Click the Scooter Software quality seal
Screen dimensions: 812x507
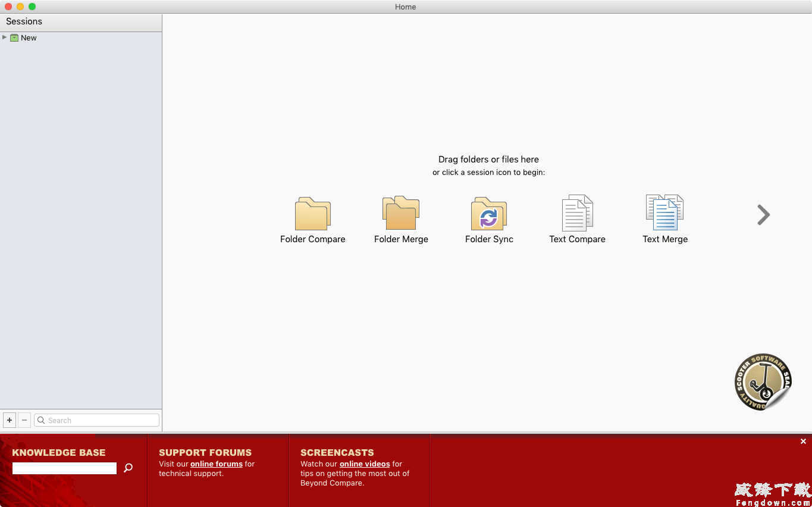[x=763, y=381]
